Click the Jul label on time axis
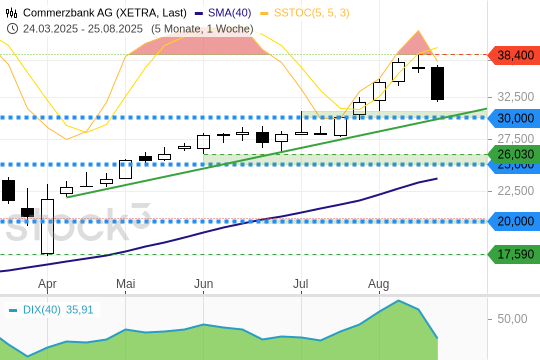Screen dimensions: 540x360 (301, 284)
